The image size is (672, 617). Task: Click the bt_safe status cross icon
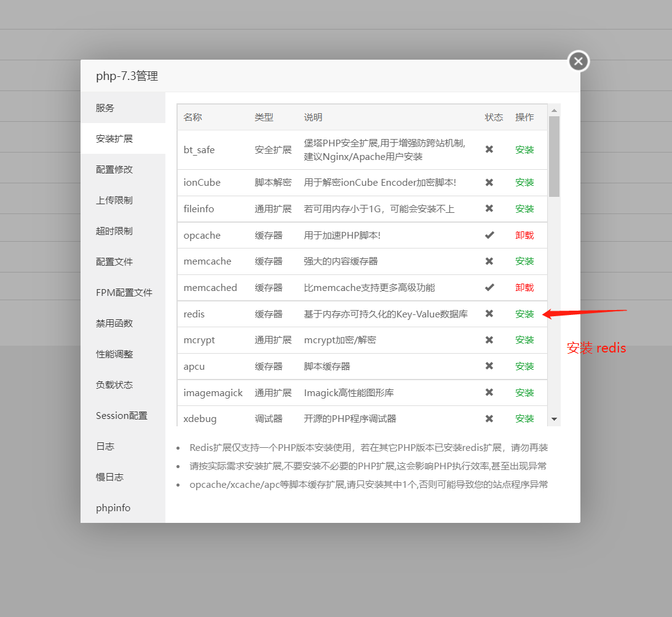click(x=489, y=149)
